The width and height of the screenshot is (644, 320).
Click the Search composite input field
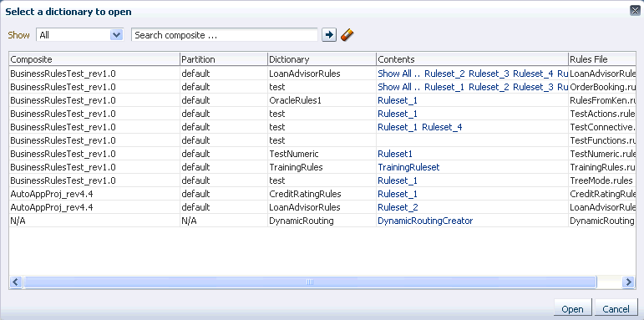click(224, 35)
